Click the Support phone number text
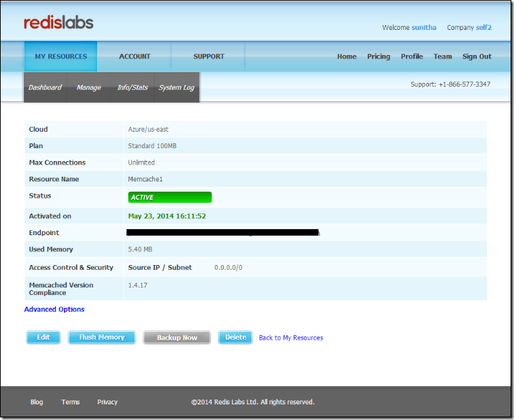 click(x=450, y=84)
